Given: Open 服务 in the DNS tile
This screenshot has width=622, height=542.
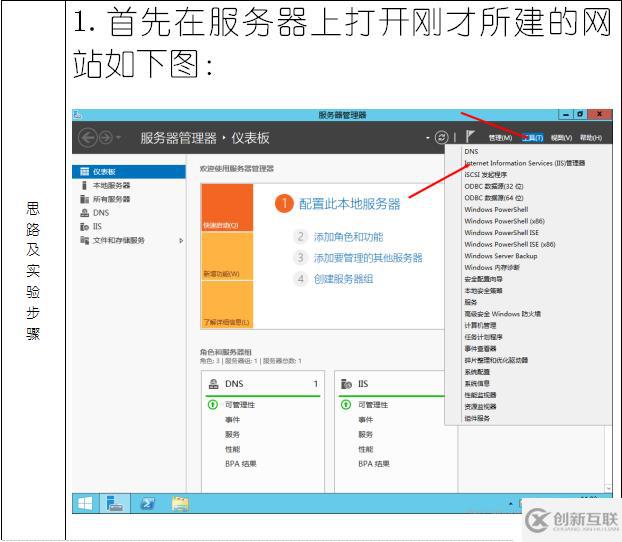Looking at the screenshot, I should click(232, 434).
